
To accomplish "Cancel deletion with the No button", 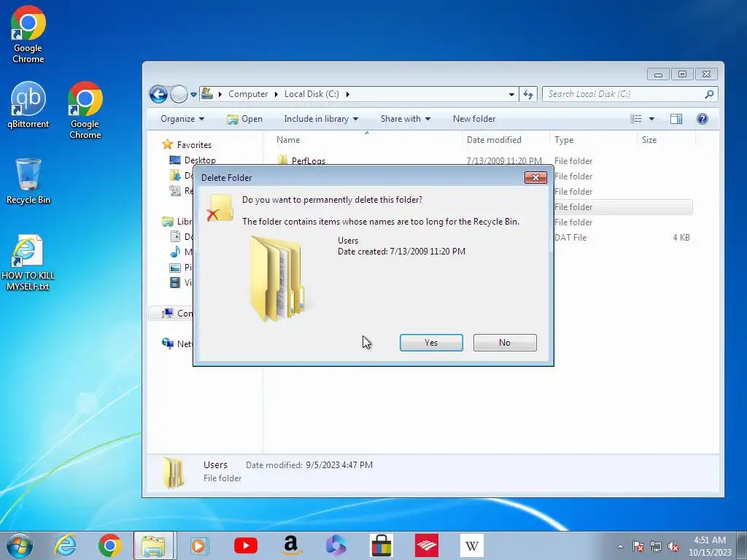I will pyautogui.click(x=505, y=343).
